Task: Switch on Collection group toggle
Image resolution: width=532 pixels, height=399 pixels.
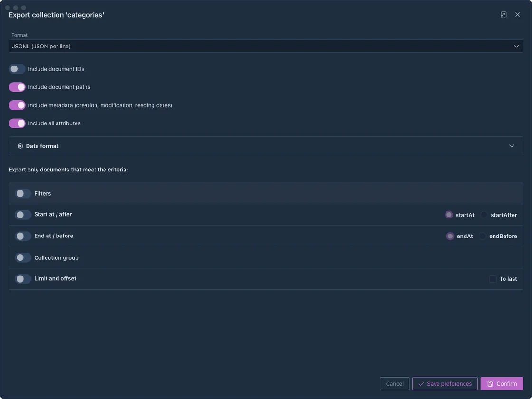Action: pyautogui.click(x=23, y=257)
